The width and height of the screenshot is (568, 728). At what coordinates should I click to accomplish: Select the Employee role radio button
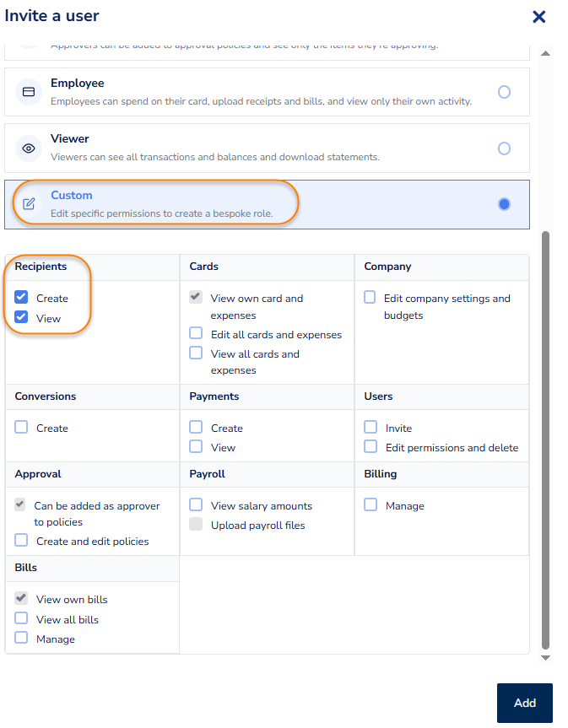point(504,92)
